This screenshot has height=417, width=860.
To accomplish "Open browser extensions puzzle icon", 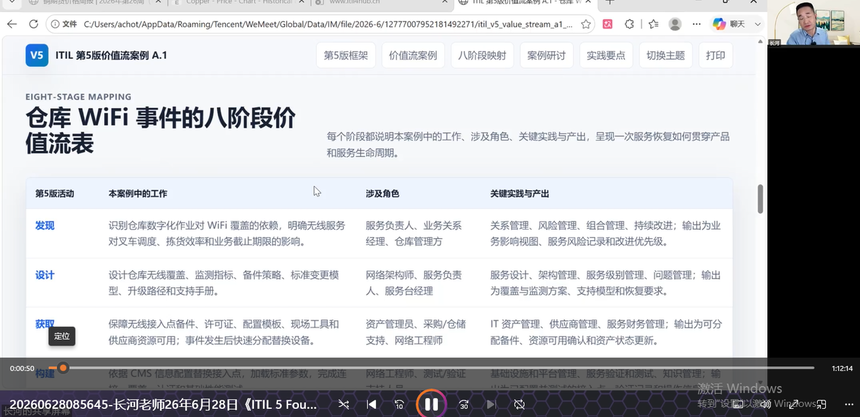I will click(x=630, y=24).
